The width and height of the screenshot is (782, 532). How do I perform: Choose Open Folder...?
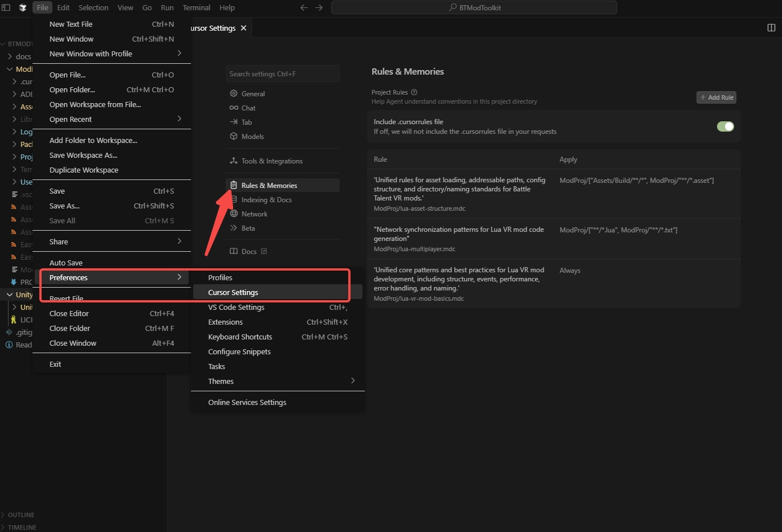[112, 89]
